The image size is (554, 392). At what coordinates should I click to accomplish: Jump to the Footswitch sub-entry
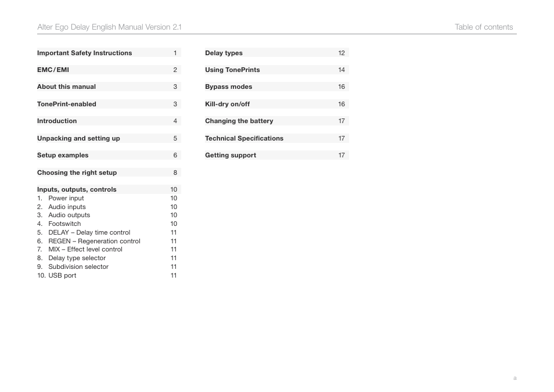(x=107, y=224)
